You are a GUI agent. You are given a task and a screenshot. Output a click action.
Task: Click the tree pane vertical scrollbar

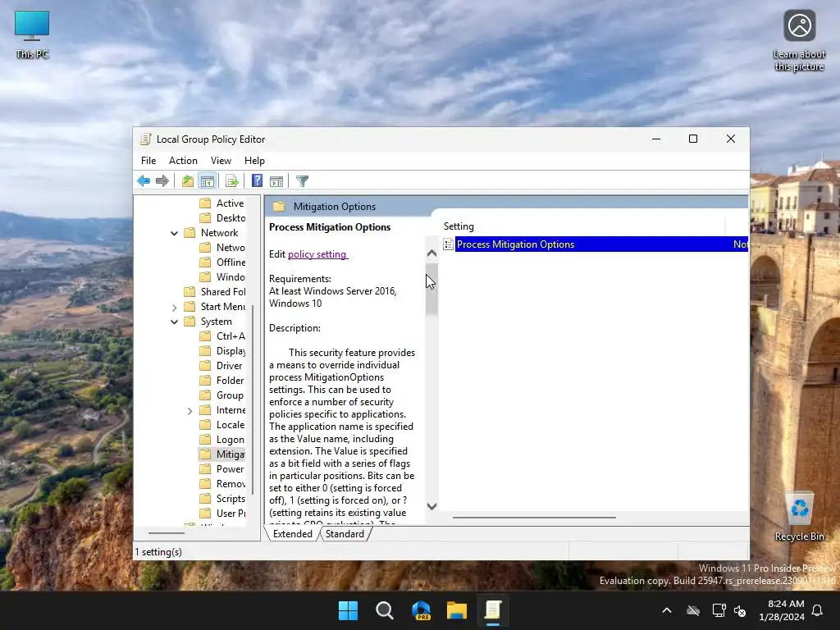pos(253,399)
